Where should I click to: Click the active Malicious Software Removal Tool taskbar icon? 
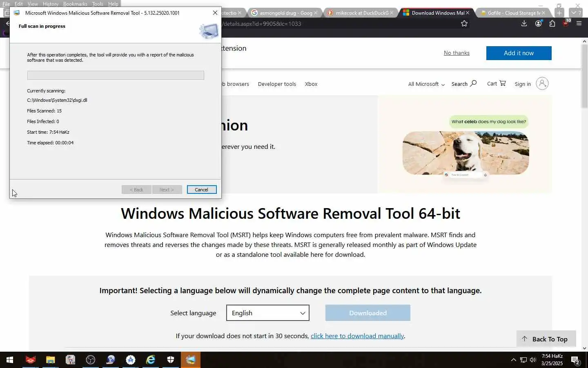coord(191,360)
